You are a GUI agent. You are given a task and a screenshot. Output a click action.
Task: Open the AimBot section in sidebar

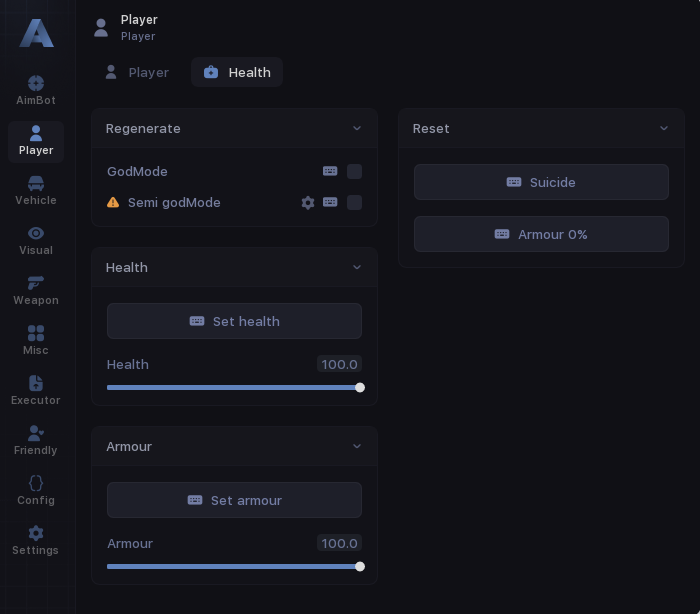36,84
